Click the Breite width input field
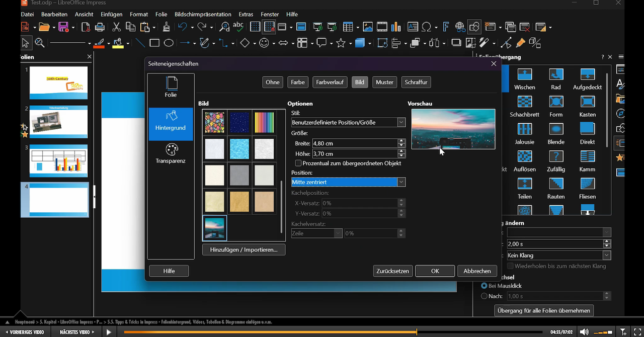Screen dimensions: 644x337 354,143
